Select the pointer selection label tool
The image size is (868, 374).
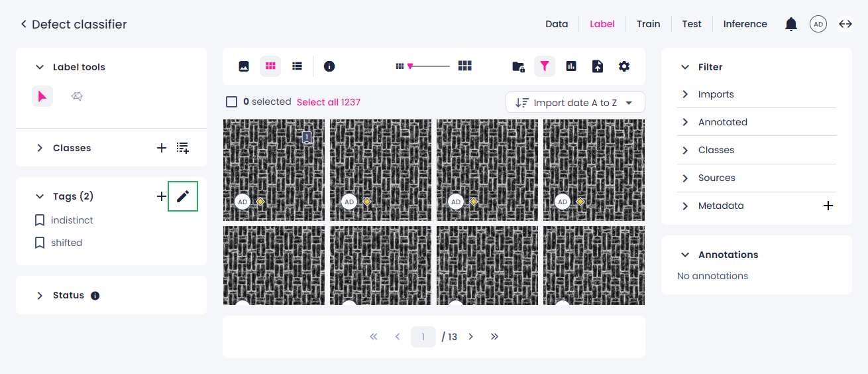click(x=42, y=97)
